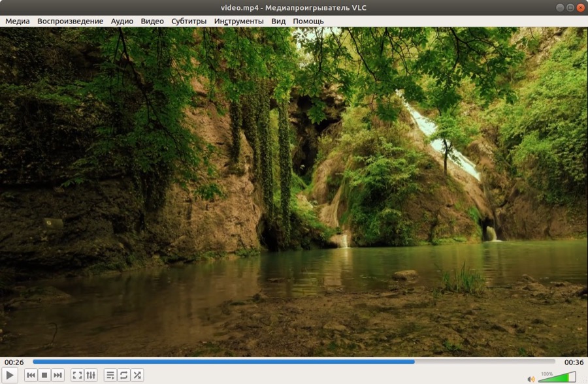Screen dimensions: 588x384
Task: Open fullscreen mode with the fullscreen icon
Action: [77, 375]
